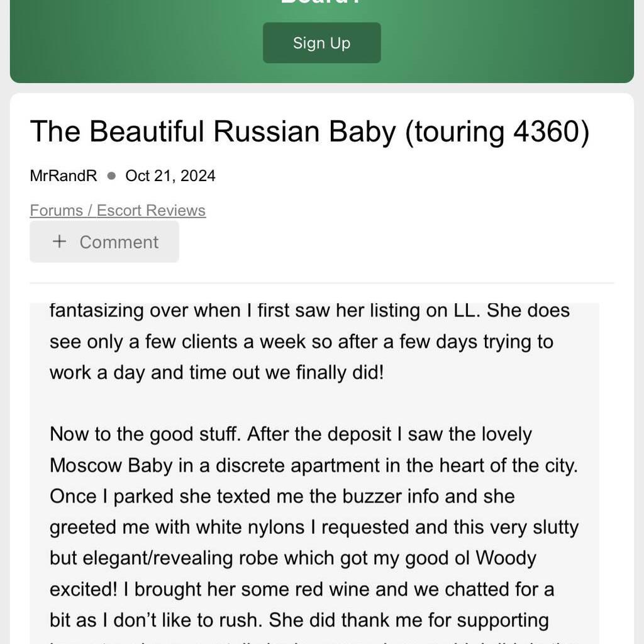Image resolution: width=644 pixels, height=644 pixels.
Task: Click the paragraph ending with 'we finally did!'
Action: [x=309, y=341]
